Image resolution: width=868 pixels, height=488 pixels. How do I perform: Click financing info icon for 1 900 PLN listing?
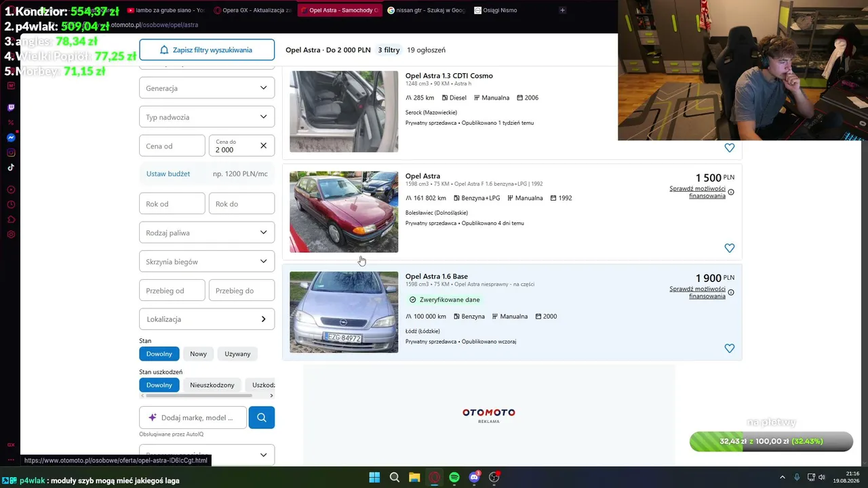731,293
